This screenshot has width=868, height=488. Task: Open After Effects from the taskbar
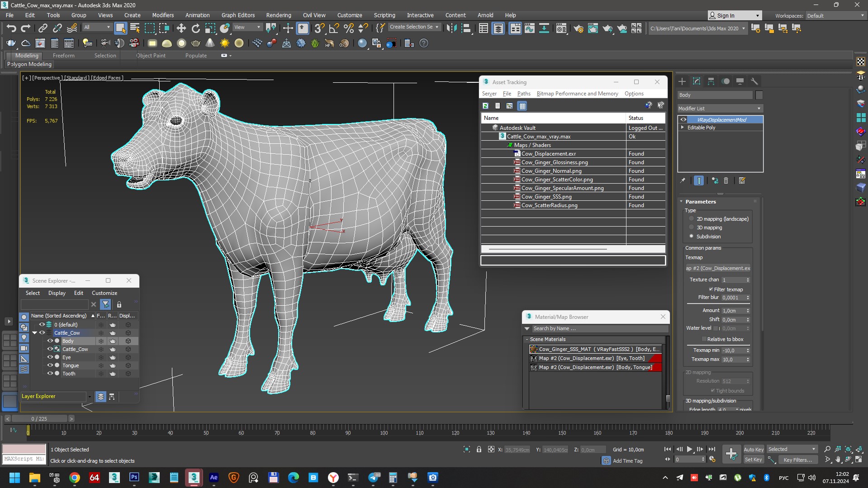(x=214, y=478)
